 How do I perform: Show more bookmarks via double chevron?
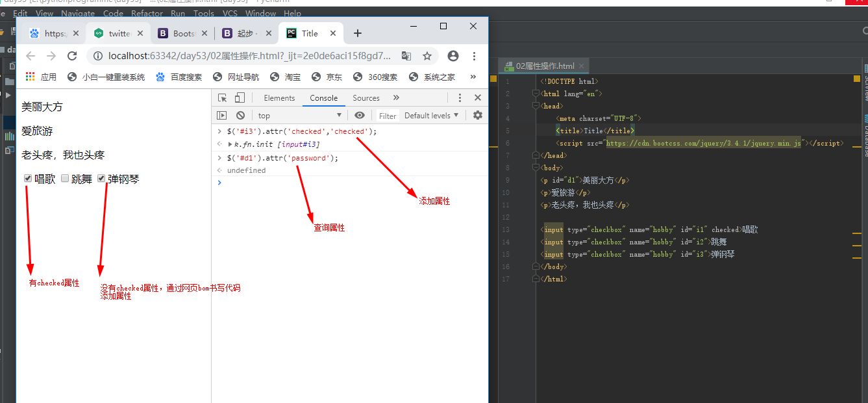(x=472, y=77)
